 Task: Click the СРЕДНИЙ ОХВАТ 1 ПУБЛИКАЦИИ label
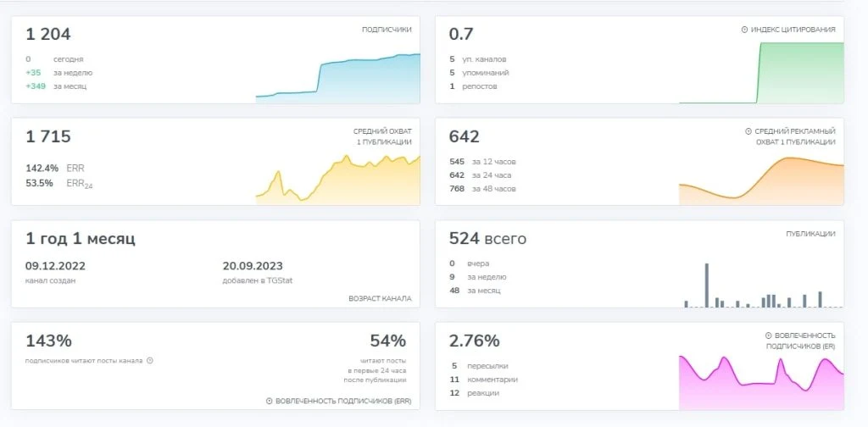coord(382,136)
